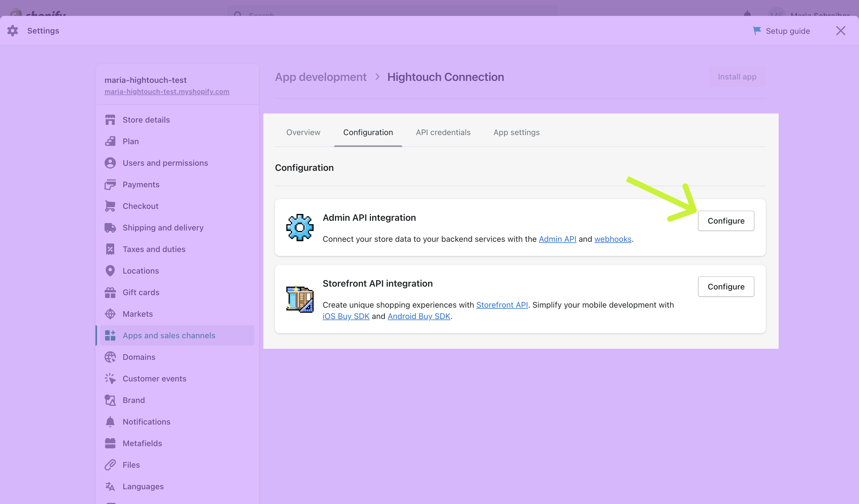Image resolution: width=859 pixels, height=504 pixels.
Task: Open Checkout settings
Action: (x=177, y=206)
